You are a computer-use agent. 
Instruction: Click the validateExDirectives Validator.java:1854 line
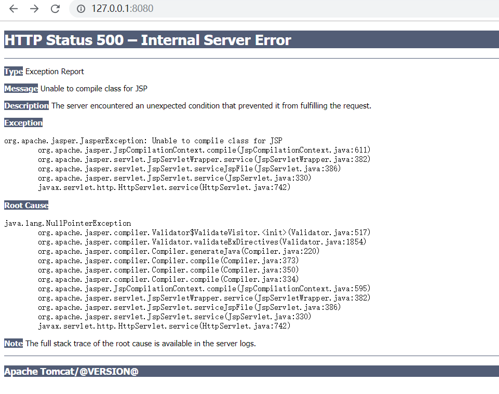coord(202,242)
